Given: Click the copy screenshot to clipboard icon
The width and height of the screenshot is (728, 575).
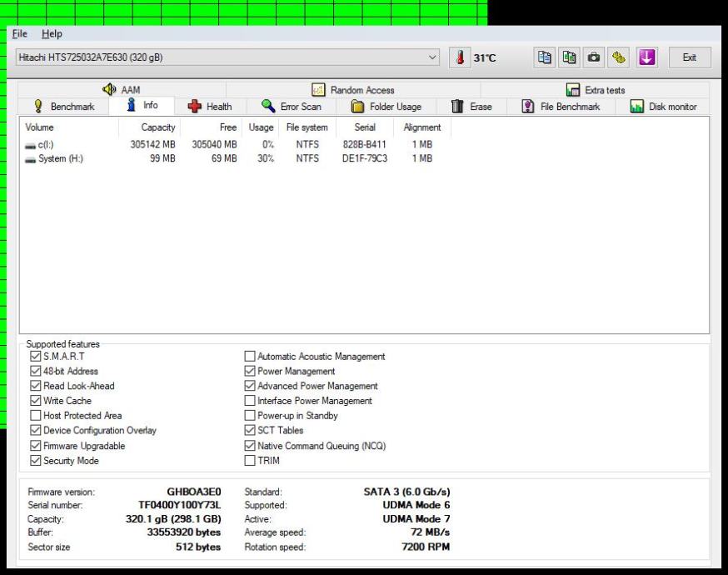Looking at the screenshot, I should click(570, 57).
